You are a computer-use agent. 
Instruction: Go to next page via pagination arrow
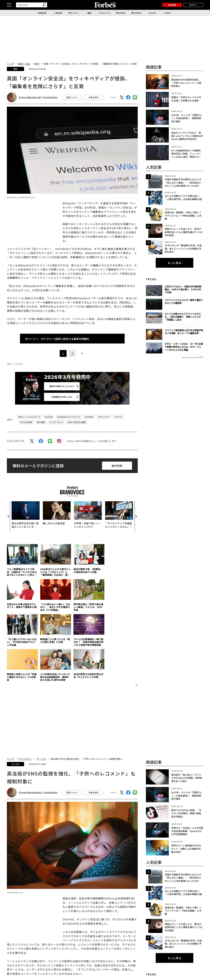(82, 353)
